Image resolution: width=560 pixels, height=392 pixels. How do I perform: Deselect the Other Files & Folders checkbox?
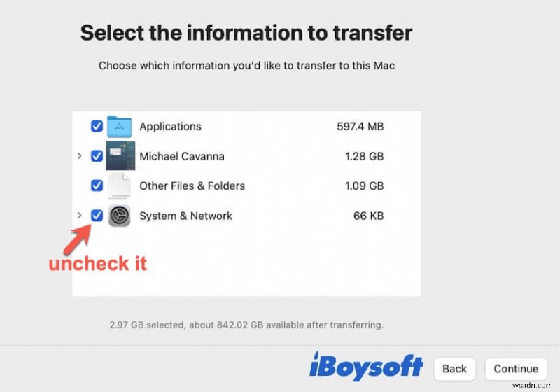point(97,186)
